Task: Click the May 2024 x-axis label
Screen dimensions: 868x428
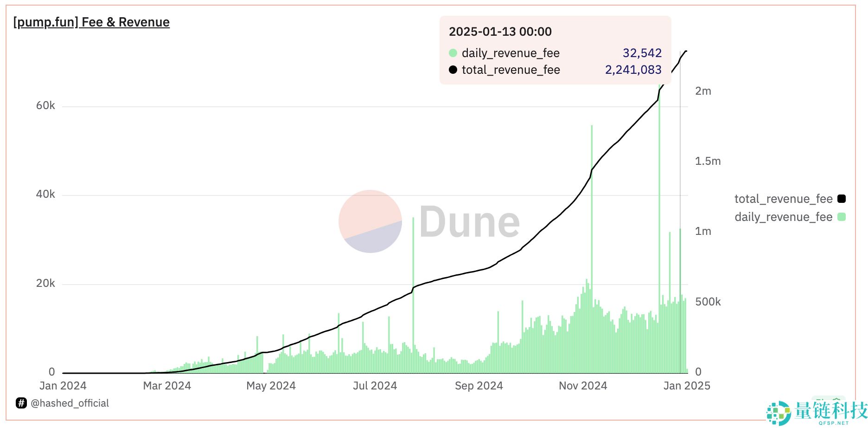Action: tap(271, 386)
